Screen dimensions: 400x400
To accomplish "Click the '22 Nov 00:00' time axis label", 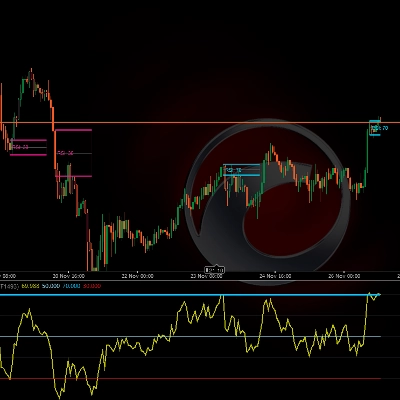I will pyautogui.click(x=138, y=276).
